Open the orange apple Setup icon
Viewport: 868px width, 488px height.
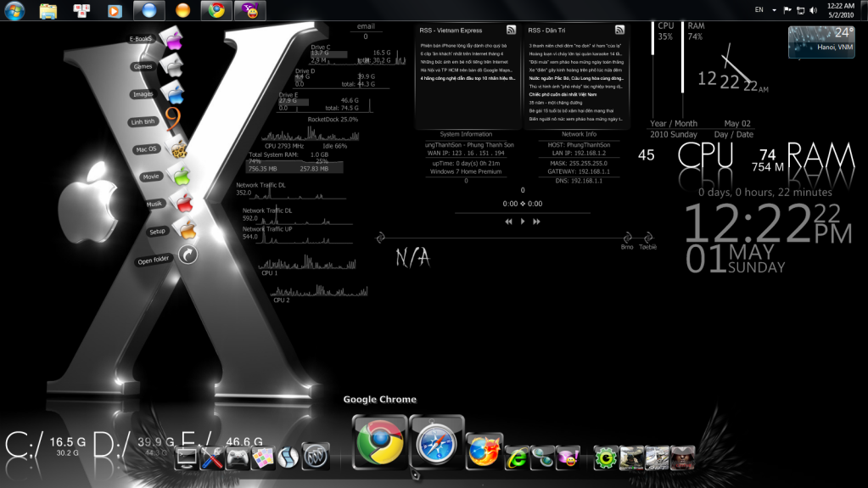(x=186, y=229)
